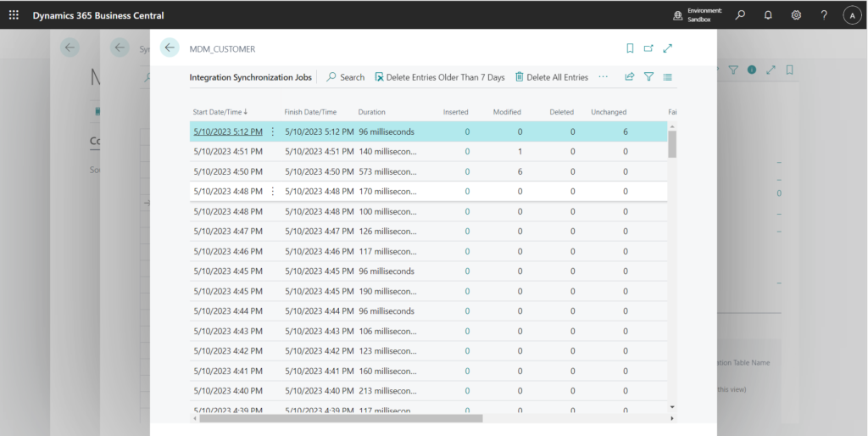
Task: Click duration 573 milliseconds cell
Action: [388, 171]
